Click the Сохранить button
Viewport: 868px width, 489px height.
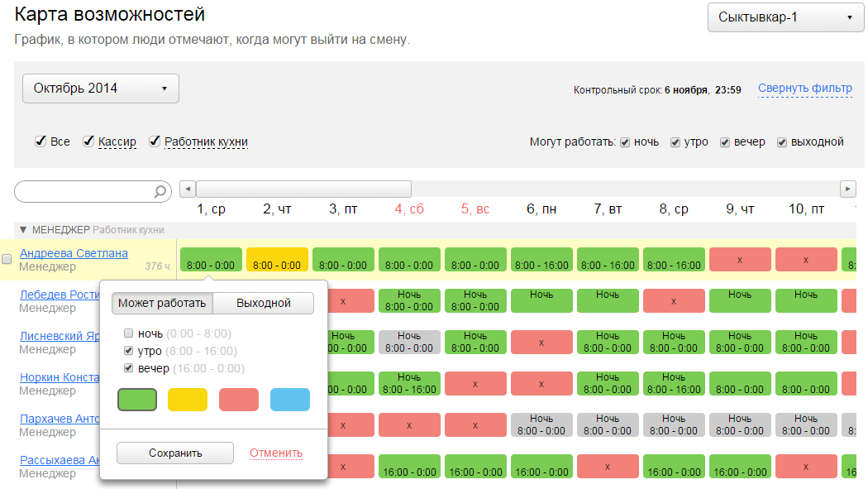175,453
